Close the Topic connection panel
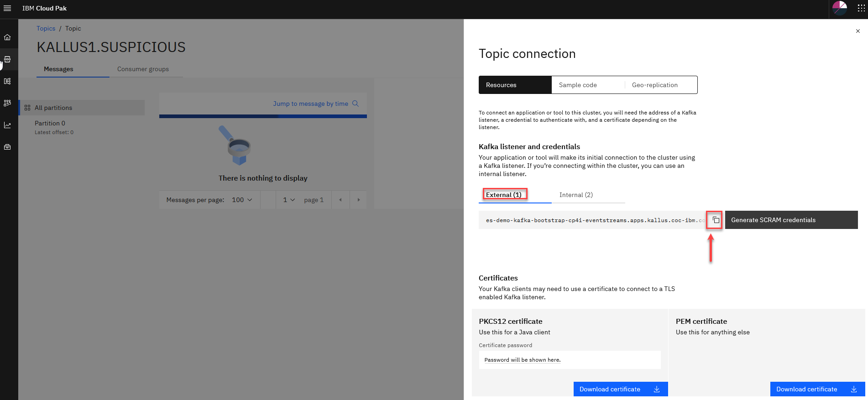 858,31
